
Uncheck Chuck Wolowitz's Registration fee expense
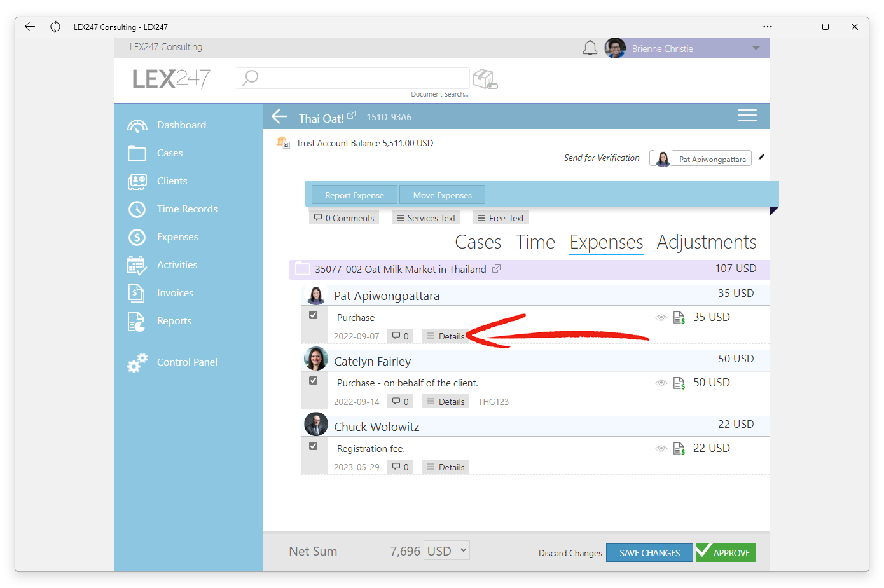[x=314, y=446]
